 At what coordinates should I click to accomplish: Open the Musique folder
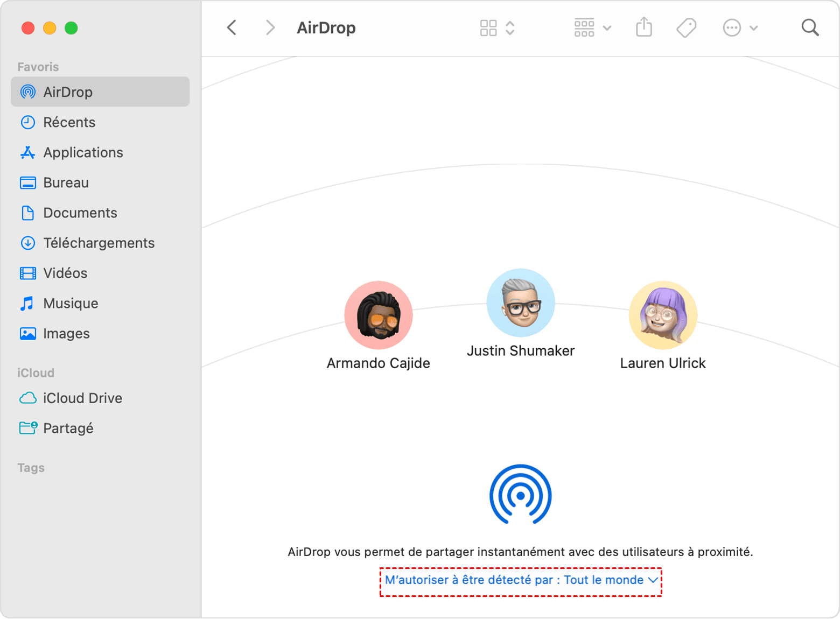(x=100, y=303)
